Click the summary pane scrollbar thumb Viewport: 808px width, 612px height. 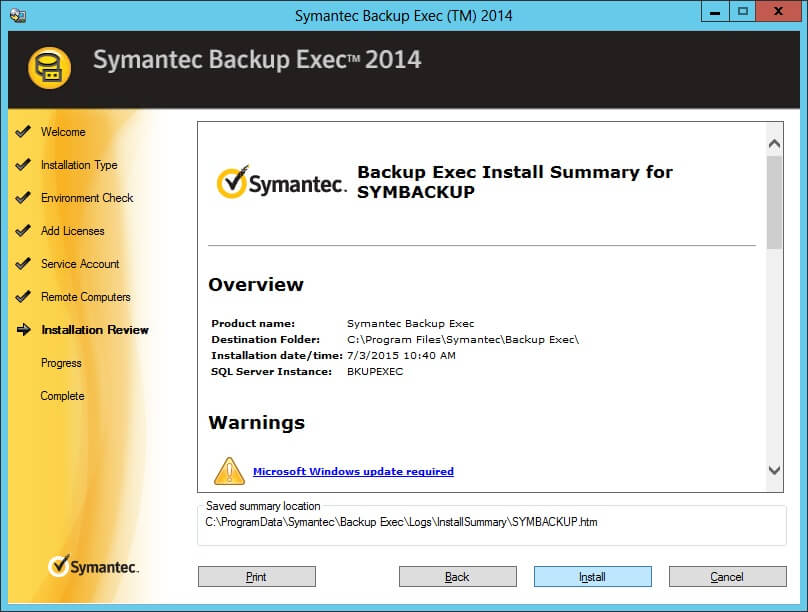click(774, 203)
